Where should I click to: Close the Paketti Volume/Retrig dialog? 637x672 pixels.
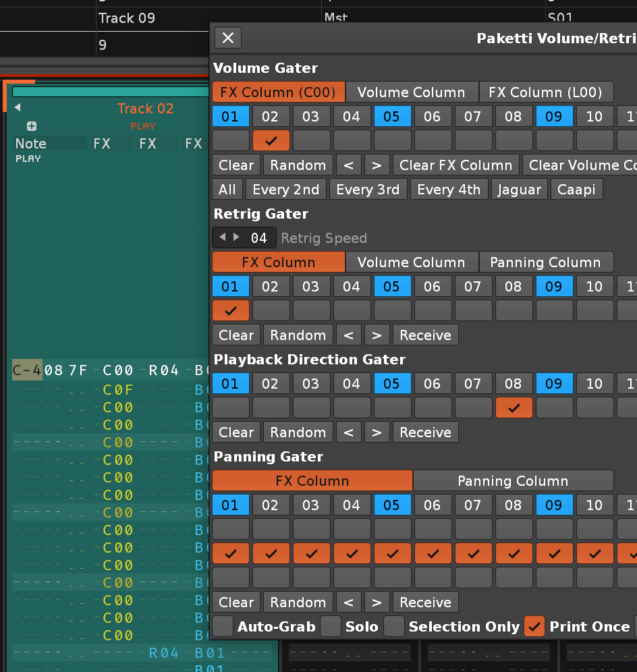pyautogui.click(x=228, y=38)
